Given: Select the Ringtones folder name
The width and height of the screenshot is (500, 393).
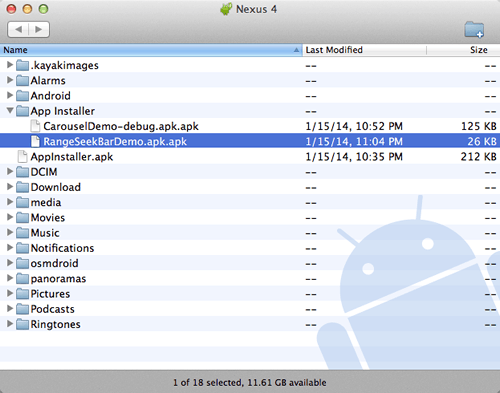Looking at the screenshot, I should tap(55, 325).
